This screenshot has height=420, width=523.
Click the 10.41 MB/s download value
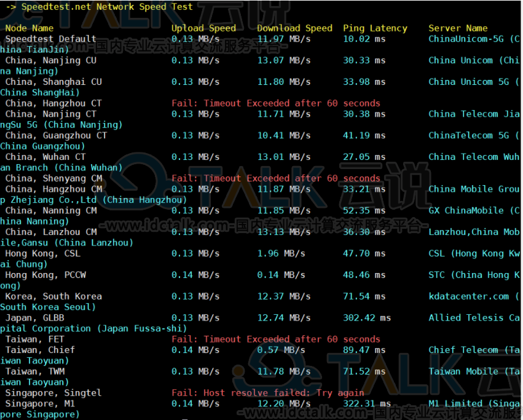coord(284,135)
